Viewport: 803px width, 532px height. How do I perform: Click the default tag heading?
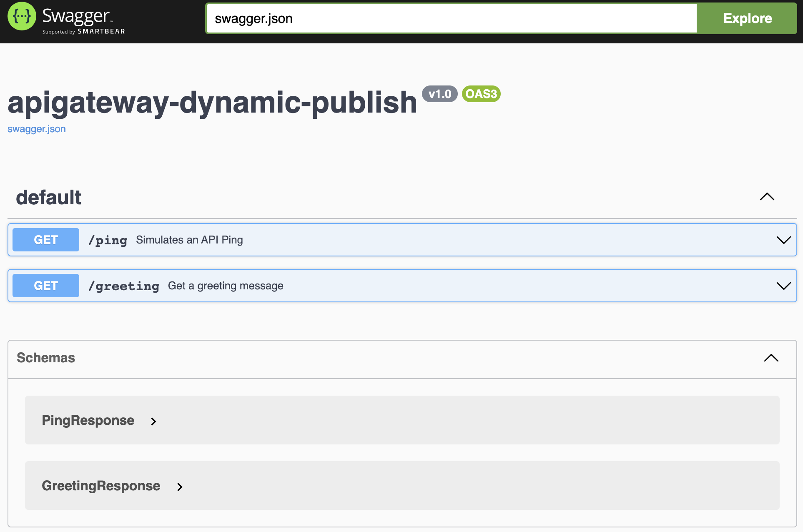click(x=48, y=197)
